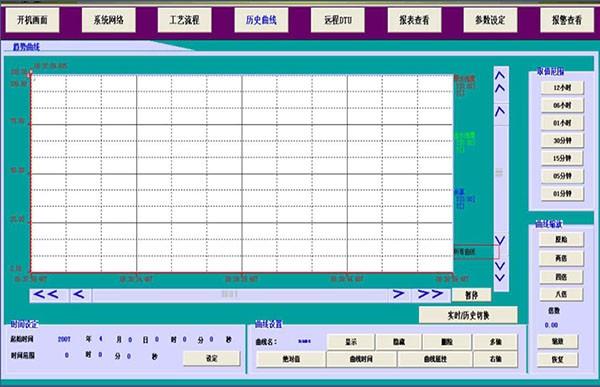Click the double-down arrows on vertical scroller
This screenshot has height=387, width=600.
tap(500, 271)
